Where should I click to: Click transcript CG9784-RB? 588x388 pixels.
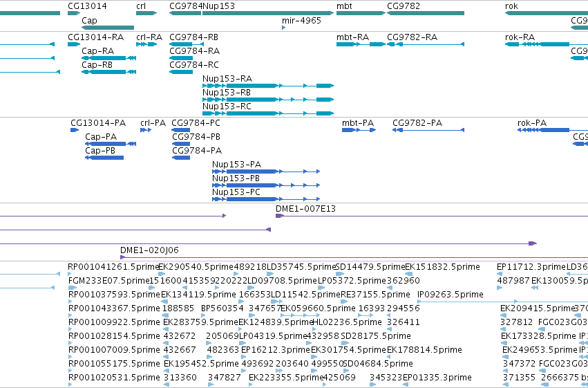click(x=187, y=44)
